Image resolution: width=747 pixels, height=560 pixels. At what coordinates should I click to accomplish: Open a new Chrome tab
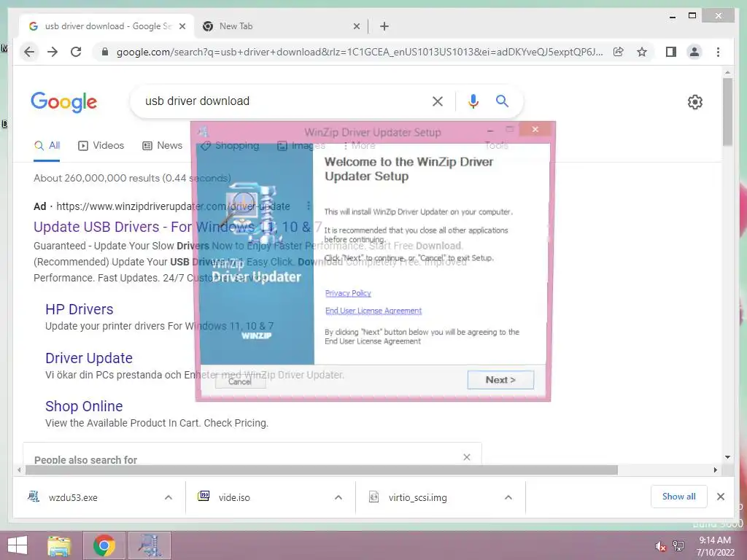click(384, 26)
